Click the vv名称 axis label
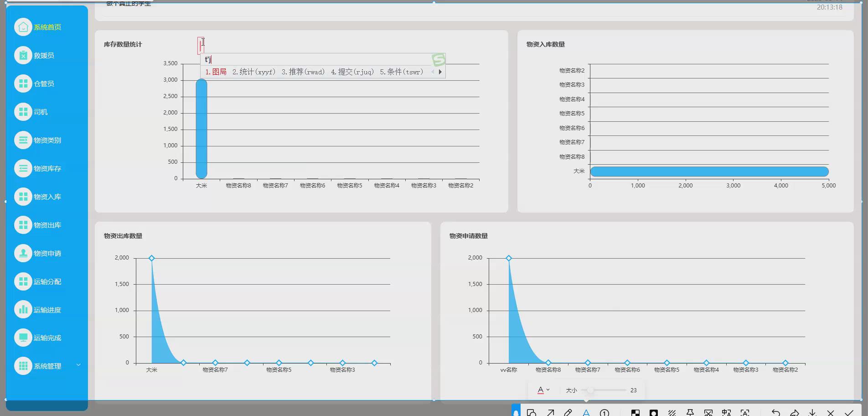 click(x=509, y=369)
